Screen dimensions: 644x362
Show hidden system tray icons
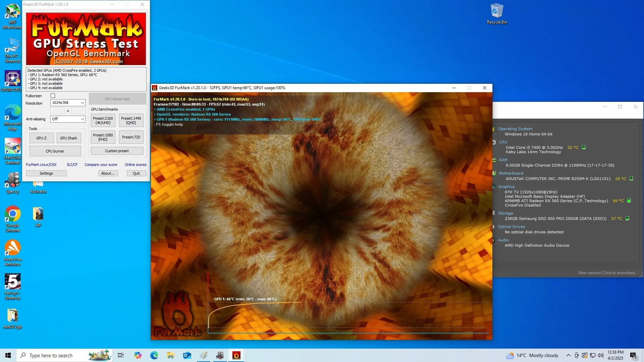tap(568, 355)
